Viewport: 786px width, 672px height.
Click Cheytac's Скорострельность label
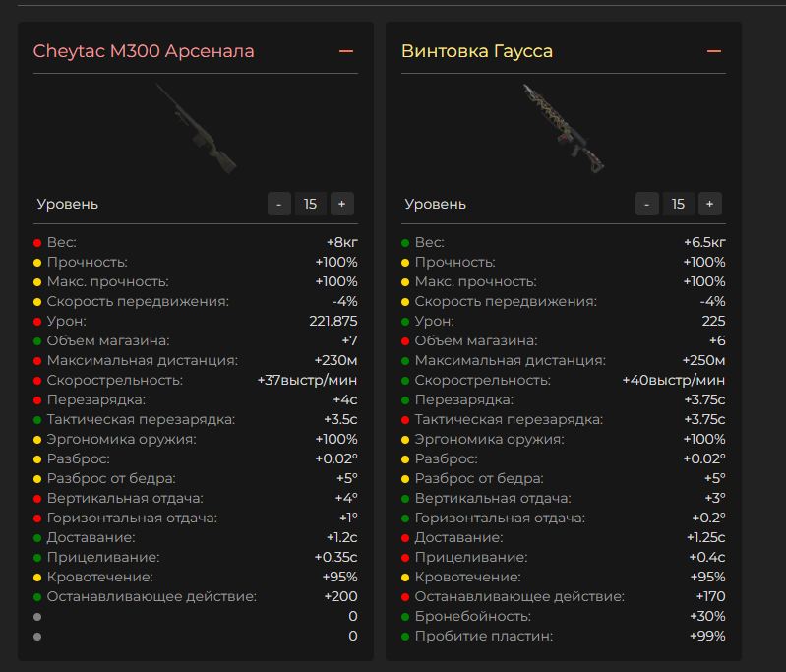[115, 380]
